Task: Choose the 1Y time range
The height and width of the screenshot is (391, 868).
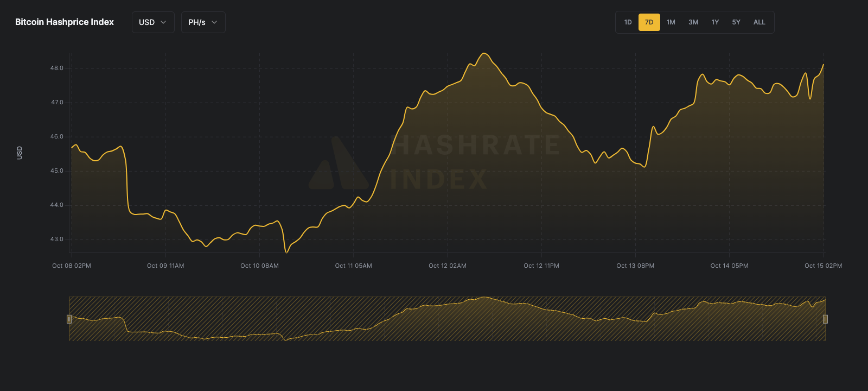Action: 715,22
